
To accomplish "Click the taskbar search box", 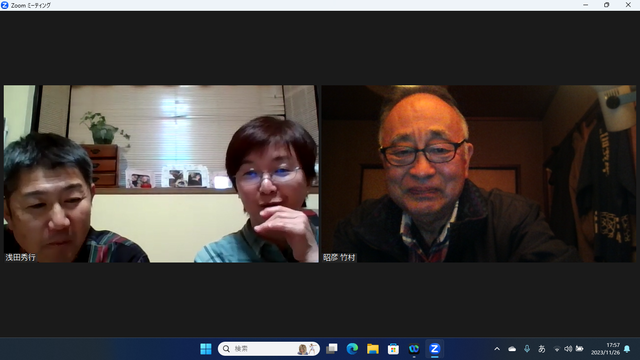I will click(x=269, y=349).
